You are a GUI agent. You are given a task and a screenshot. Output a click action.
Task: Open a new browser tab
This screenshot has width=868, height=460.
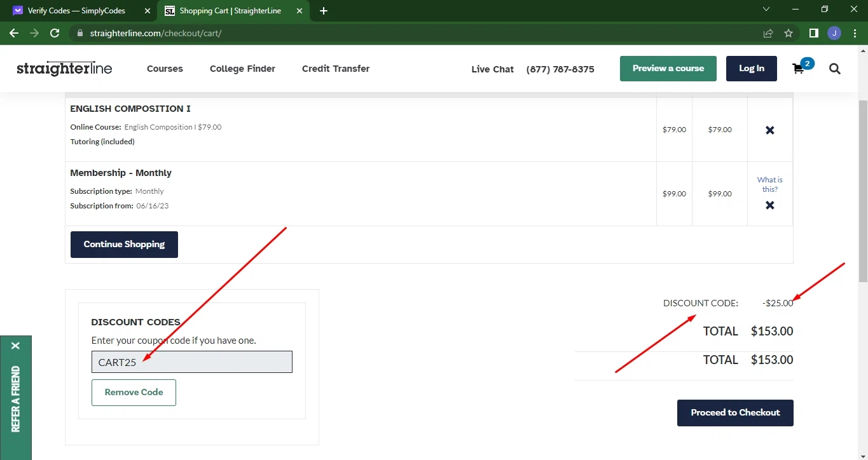[x=324, y=11]
